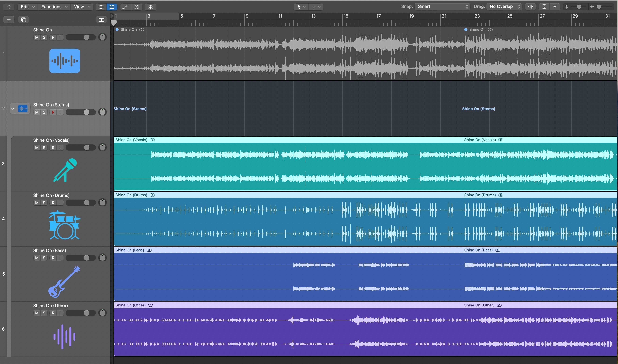Image resolution: width=618 pixels, height=364 pixels.
Task: Click the waveform zoom icon
Action: point(530,7)
